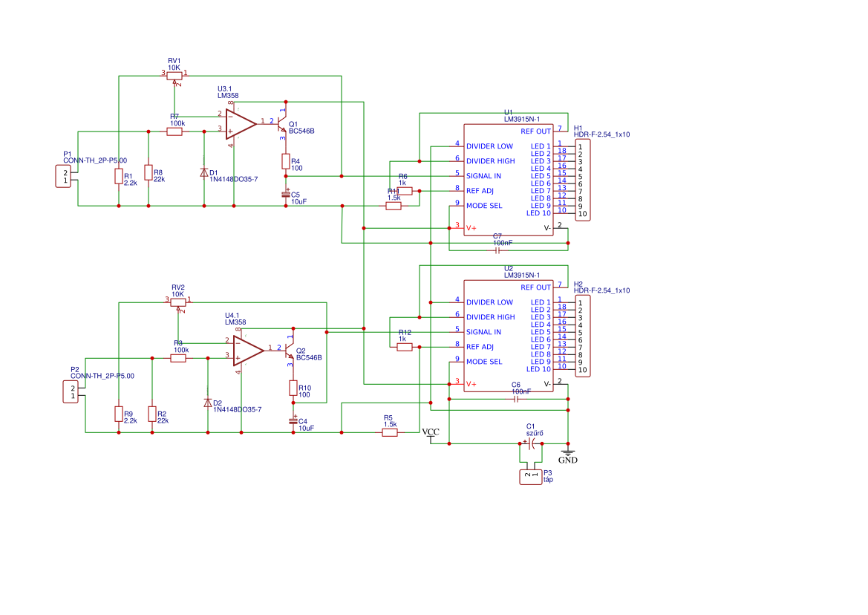The image size is (868, 615).
Task: Select resistor R9 2.2k
Action: click(119, 414)
